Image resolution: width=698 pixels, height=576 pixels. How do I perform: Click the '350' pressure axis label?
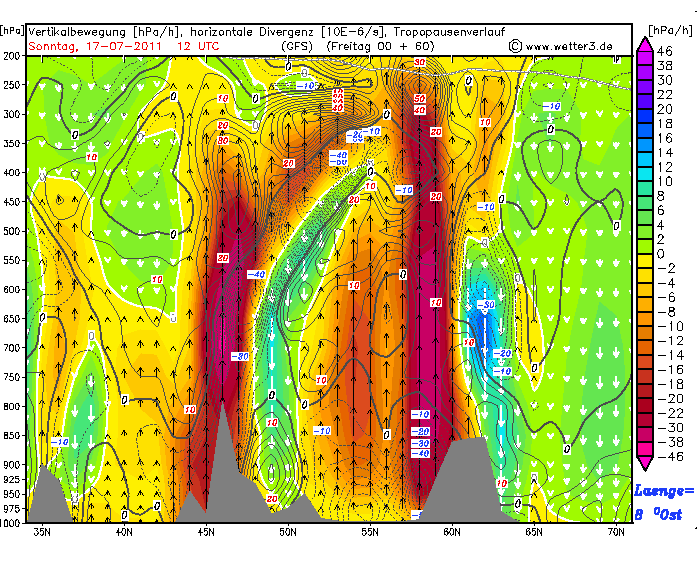click(x=12, y=144)
